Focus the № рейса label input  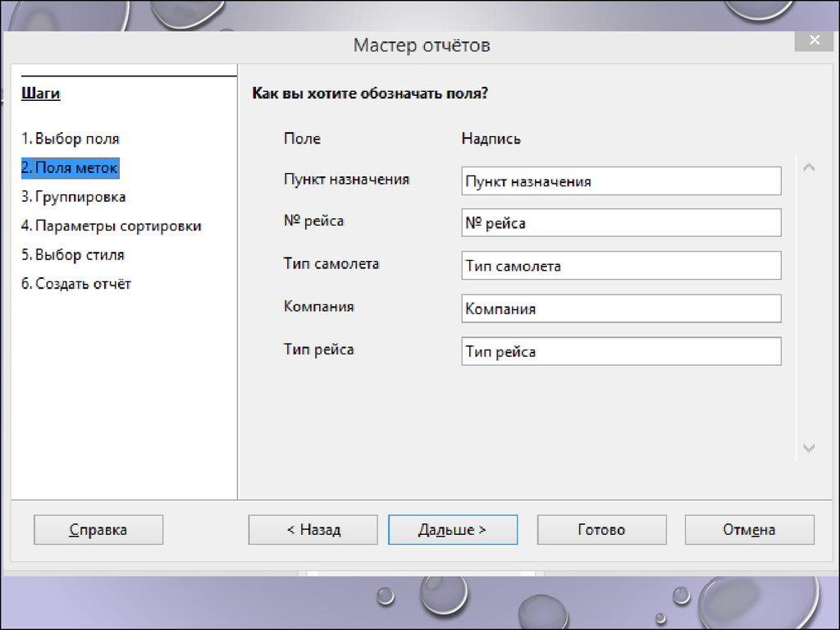[x=621, y=223]
